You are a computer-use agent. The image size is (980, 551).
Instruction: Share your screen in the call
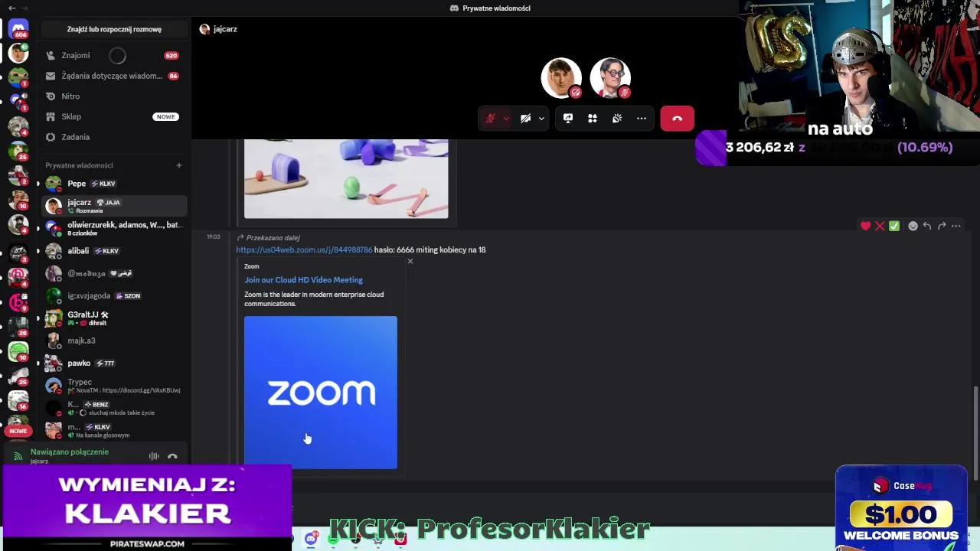(x=568, y=119)
